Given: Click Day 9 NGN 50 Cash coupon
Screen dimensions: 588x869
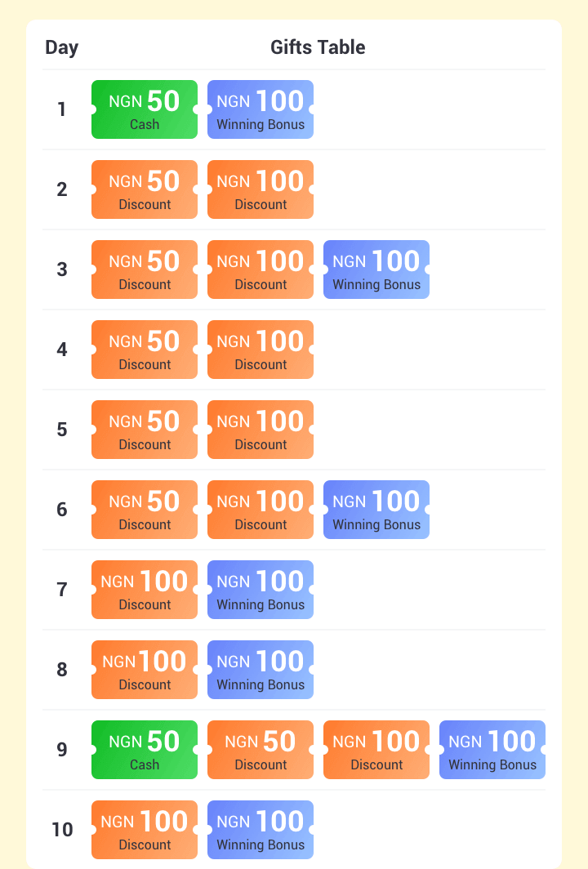Looking at the screenshot, I should click(145, 750).
